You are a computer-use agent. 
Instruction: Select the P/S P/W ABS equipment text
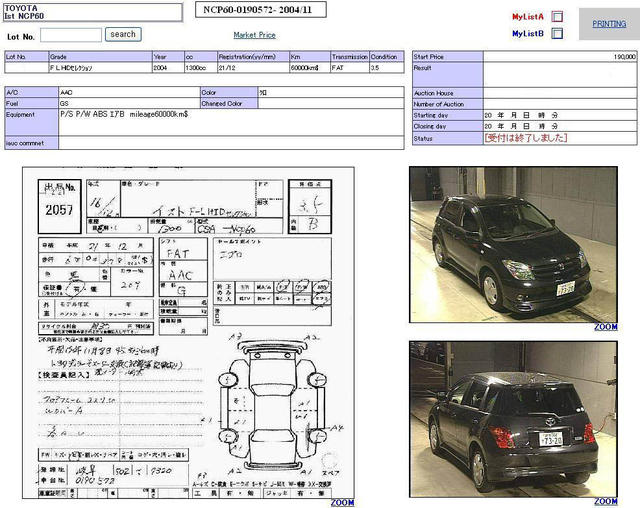(x=124, y=114)
